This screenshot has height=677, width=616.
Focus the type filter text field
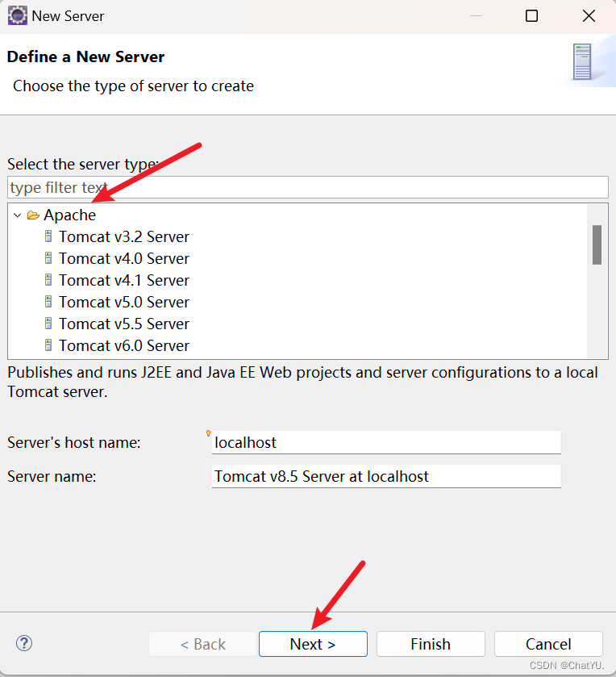tap(307, 187)
